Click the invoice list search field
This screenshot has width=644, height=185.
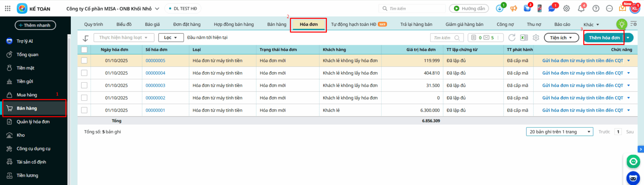[443, 37]
